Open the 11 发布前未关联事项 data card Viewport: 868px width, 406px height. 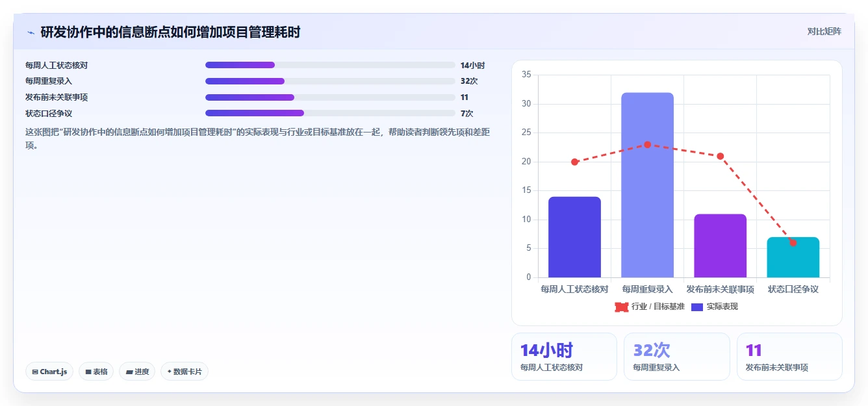(789, 357)
